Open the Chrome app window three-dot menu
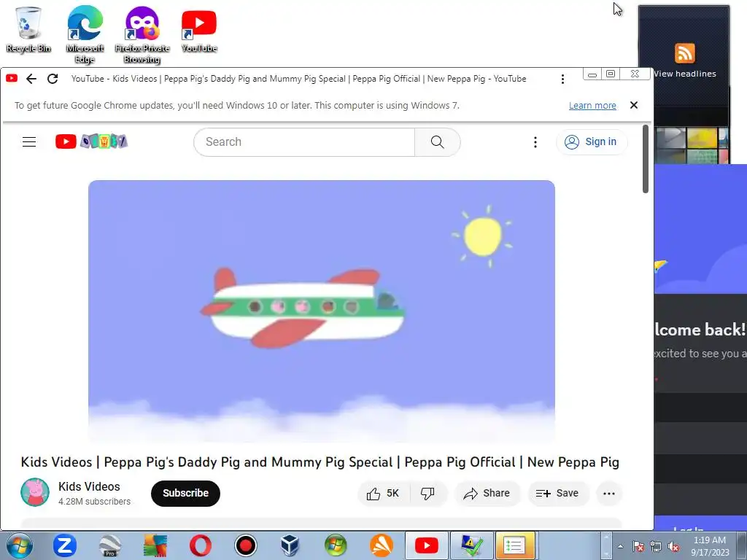747x560 pixels. [x=562, y=79]
